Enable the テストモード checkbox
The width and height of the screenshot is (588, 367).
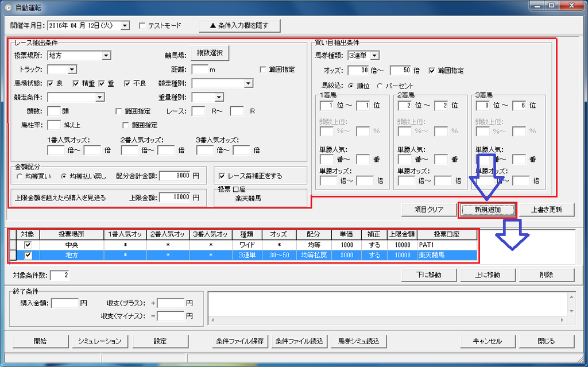(142, 26)
